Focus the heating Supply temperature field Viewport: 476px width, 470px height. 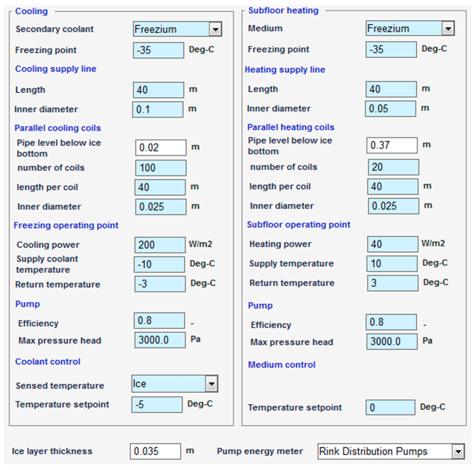point(392,264)
